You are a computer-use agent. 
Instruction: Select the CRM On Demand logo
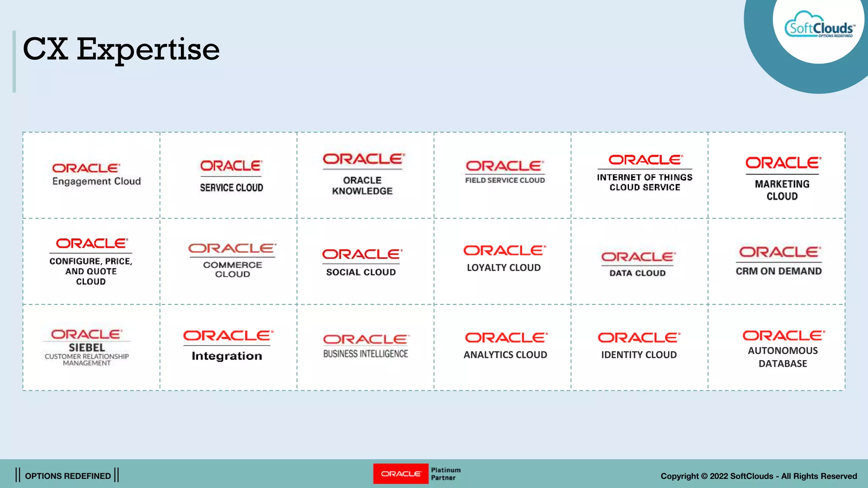click(779, 261)
